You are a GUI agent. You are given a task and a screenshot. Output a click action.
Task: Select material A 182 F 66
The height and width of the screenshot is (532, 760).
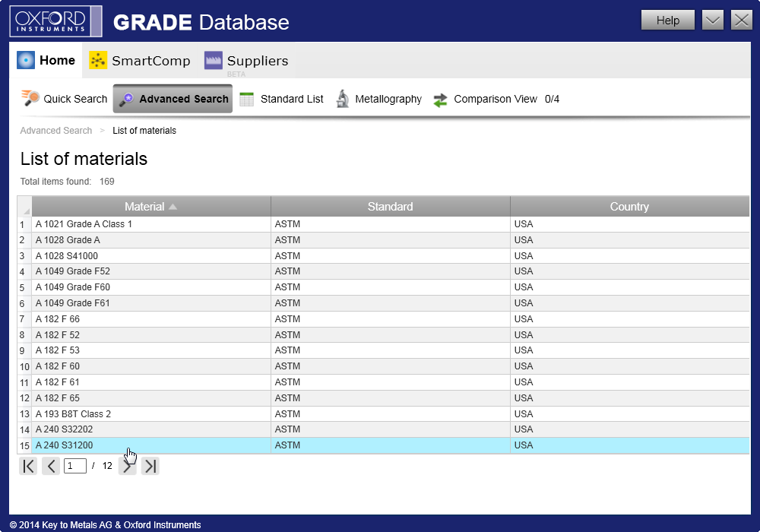pos(383,318)
